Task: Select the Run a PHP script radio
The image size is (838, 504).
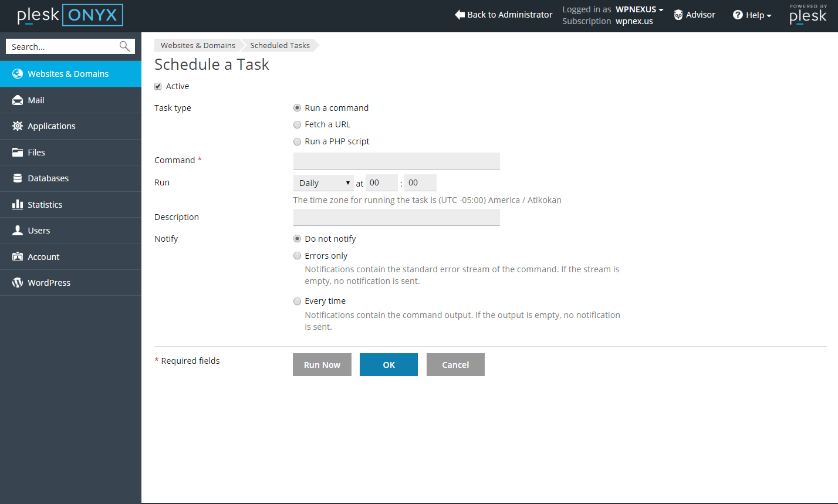Action: coord(297,141)
